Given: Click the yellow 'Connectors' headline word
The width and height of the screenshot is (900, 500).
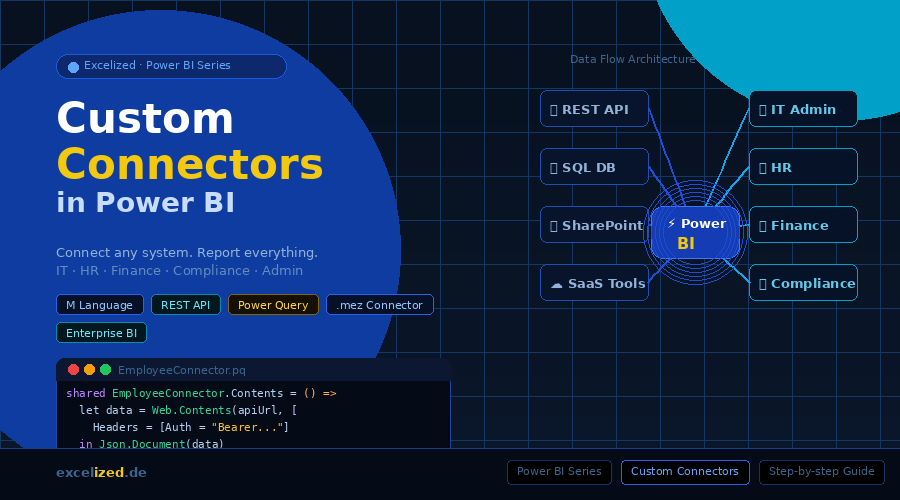Looking at the screenshot, I should click(190, 164).
